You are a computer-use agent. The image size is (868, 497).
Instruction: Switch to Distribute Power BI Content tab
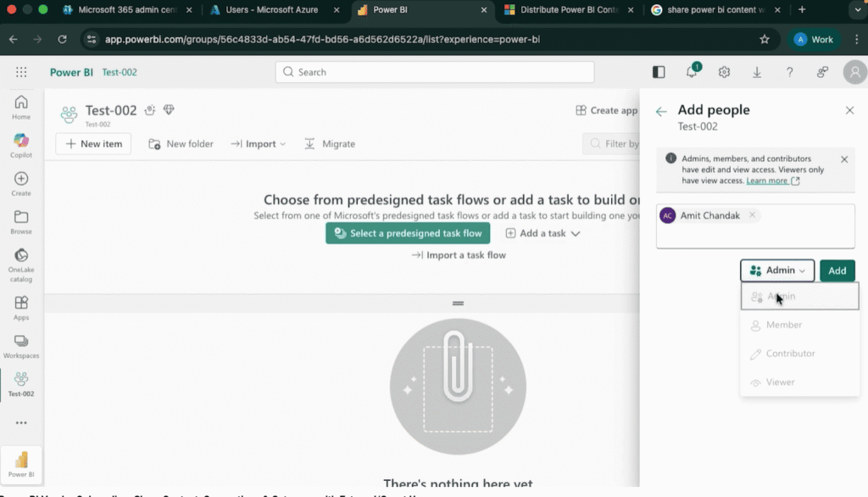568,10
